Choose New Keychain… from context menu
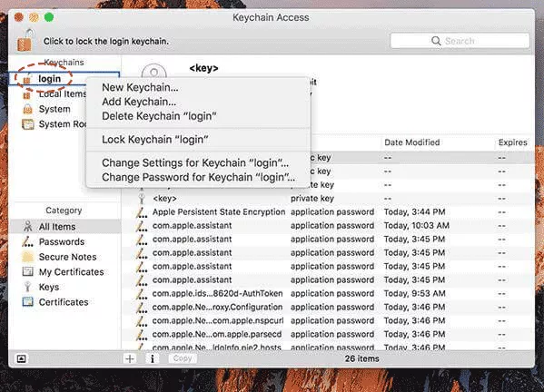The width and height of the screenshot is (544, 392). (140, 87)
